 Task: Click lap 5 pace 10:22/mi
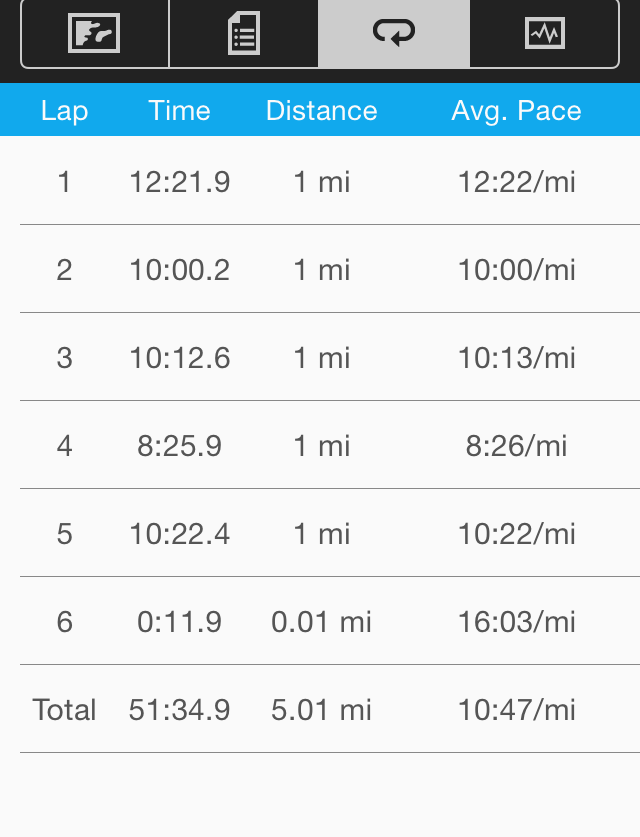point(516,534)
